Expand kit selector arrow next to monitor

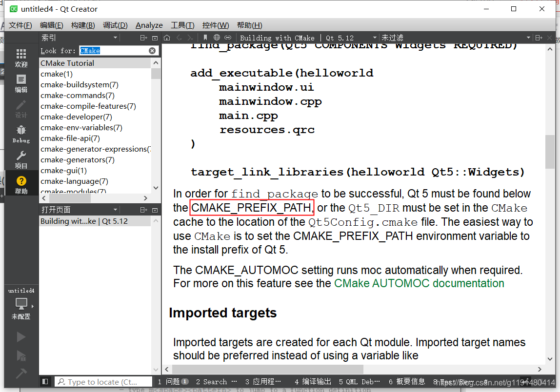(x=33, y=306)
